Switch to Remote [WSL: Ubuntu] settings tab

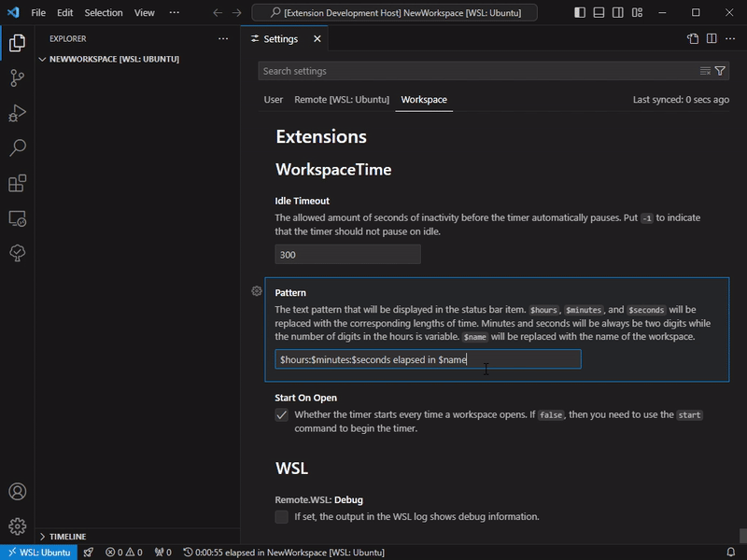(342, 100)
